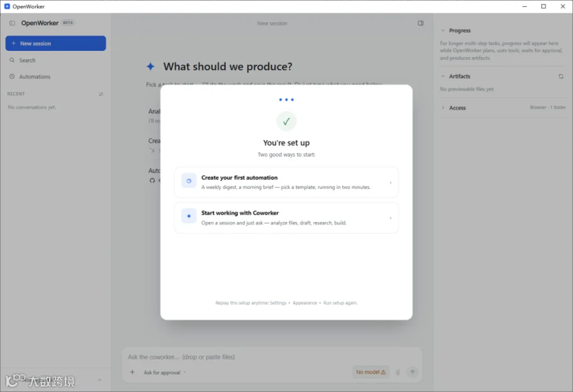Click the Search magnifier icon
This screenshot has width=573, height=392.
pyautogui.click(x=12, y=60)
